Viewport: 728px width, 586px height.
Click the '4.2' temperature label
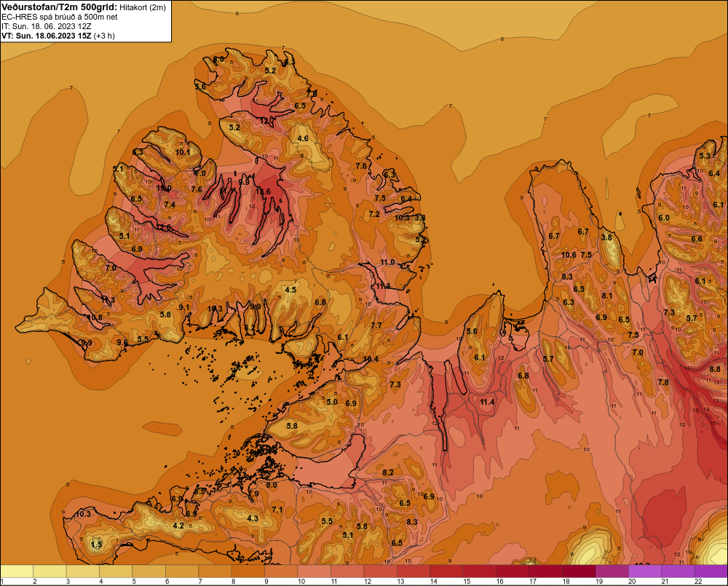[178, 526]
